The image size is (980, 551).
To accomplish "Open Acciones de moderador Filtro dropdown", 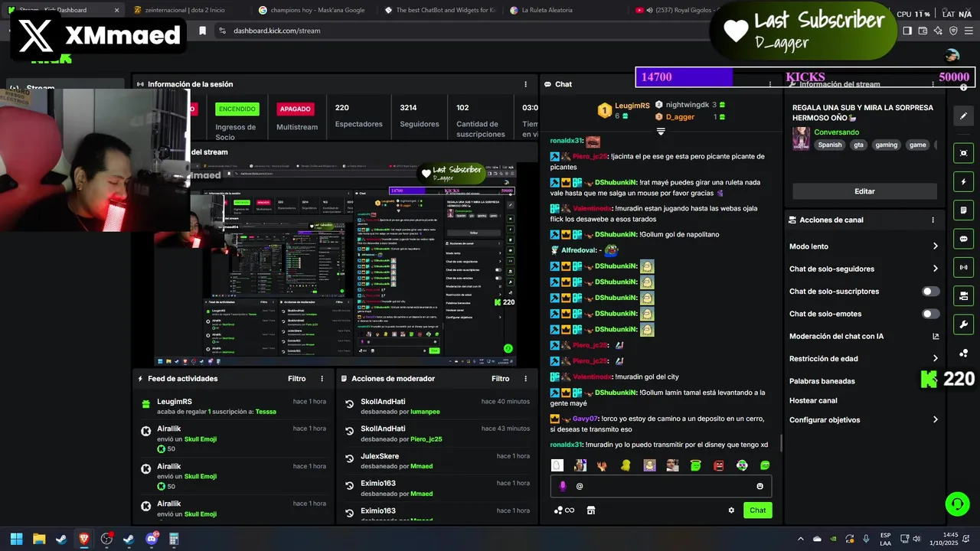I will pyautogui.click(x=500, y=379).
